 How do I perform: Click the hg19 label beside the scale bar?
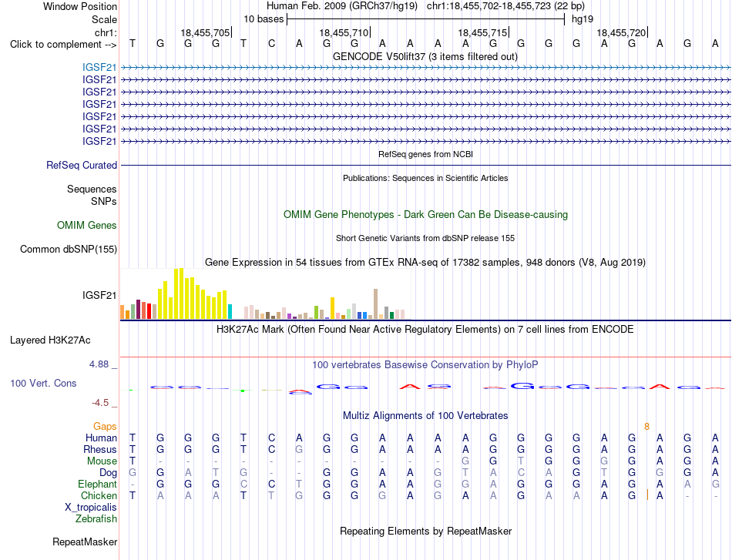(583, 19)
